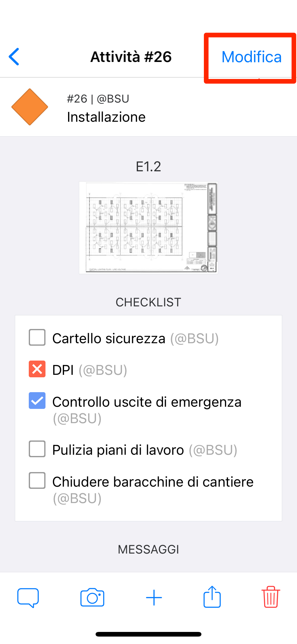Screen dimensions: 297x644
Task: Open the E1.2 plan thumbnail
Action: (x=148, y=227)
